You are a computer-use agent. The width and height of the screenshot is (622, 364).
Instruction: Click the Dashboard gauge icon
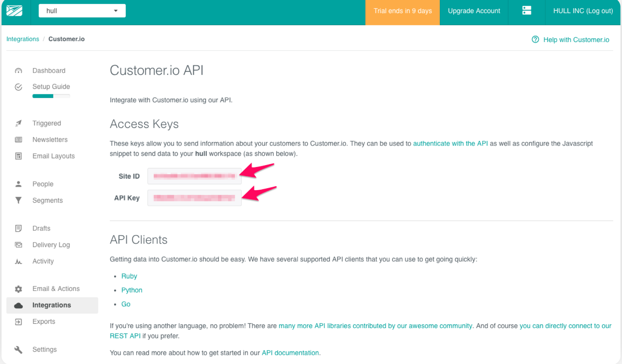19,71
